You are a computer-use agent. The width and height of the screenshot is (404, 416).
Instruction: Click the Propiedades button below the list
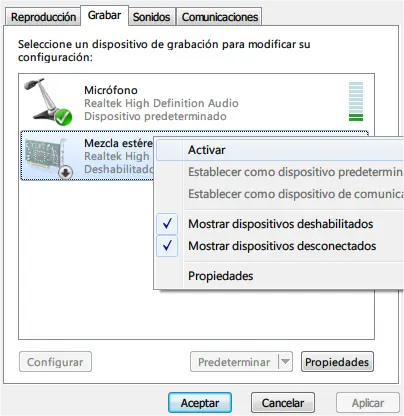[x=337, y=362]
